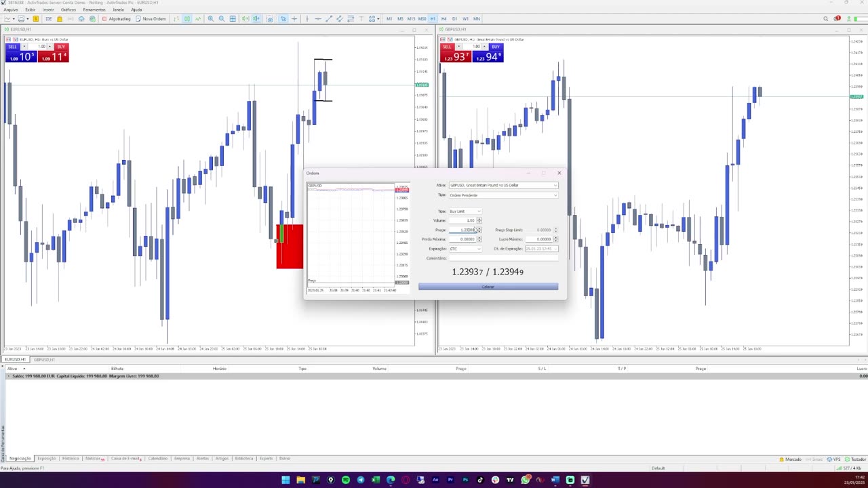Select the Fibonacci retracement tool
This screenshot has height=488, width=868.
pyautogui.click(x=351, y=19)
